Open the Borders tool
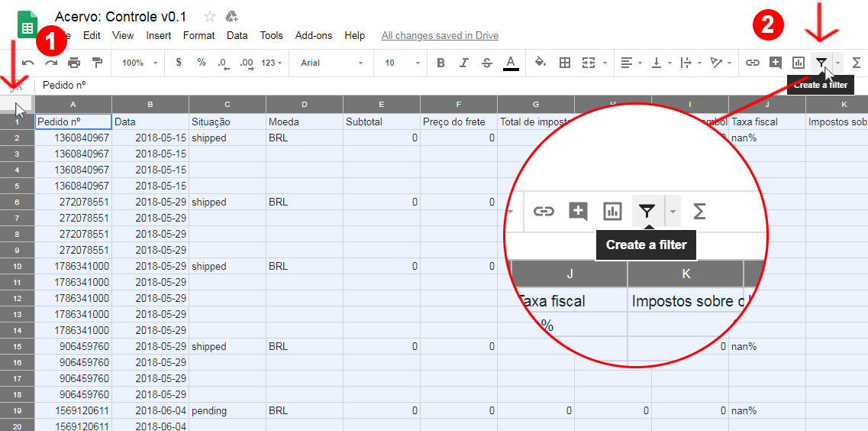The width and height of the screenshot is (868, 431). click(565, 63)
